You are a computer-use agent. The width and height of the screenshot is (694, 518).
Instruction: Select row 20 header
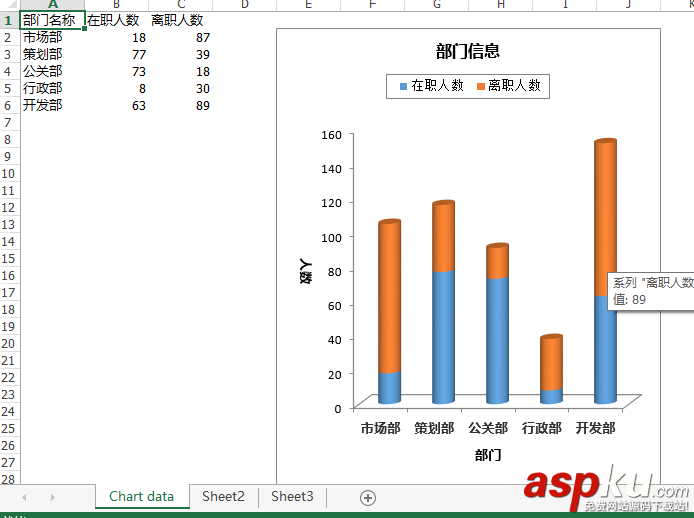[8, 343]
